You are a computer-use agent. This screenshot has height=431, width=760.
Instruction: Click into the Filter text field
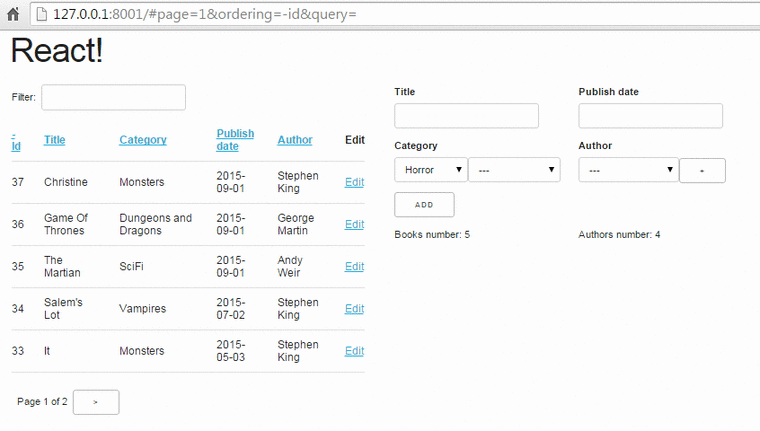[x=113, y=97]
